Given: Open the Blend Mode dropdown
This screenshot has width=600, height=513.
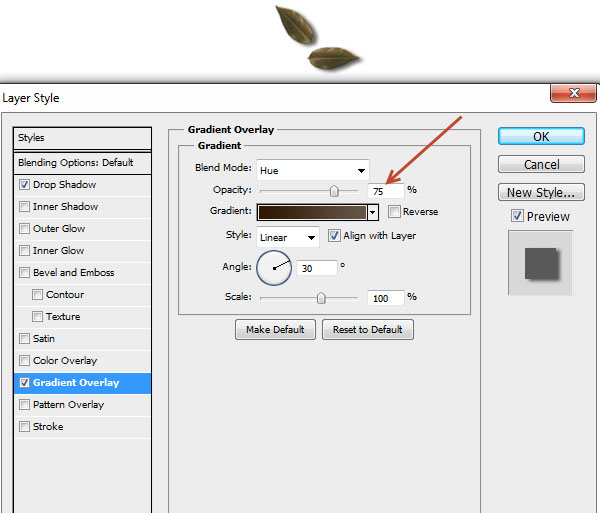Looking at the screenshot, I should pos(313,170).
